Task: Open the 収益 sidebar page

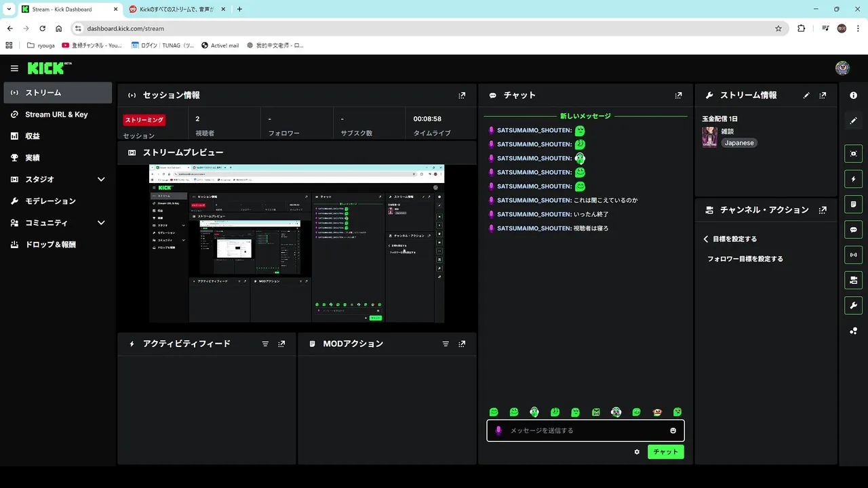Action: pyautogui.click(x=58, y=136)
